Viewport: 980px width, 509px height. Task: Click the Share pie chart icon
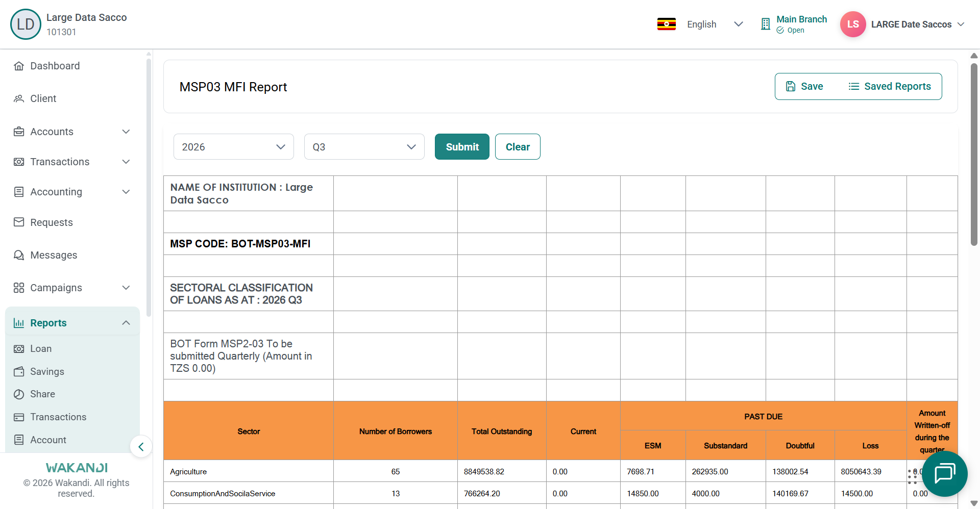click(19, 394)
